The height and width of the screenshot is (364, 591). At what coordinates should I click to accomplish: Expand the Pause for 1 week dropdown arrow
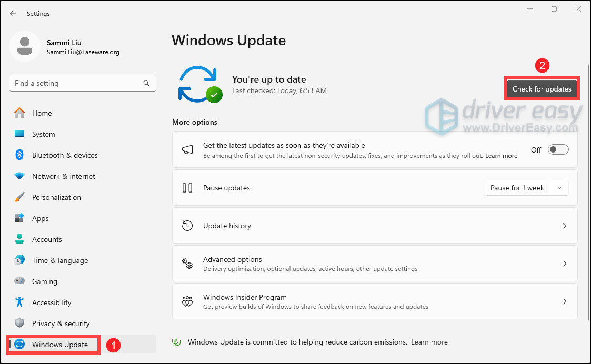point(559,188)
